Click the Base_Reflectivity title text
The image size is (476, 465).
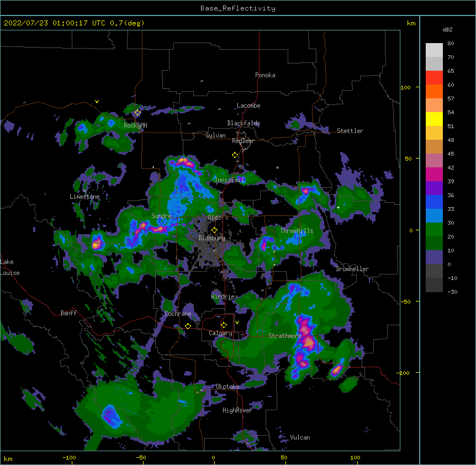coord(238,8)
